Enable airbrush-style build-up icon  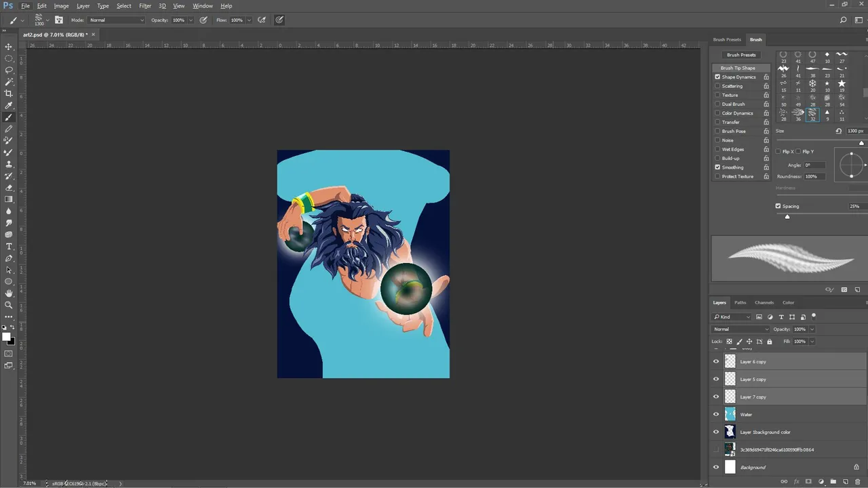262,20
